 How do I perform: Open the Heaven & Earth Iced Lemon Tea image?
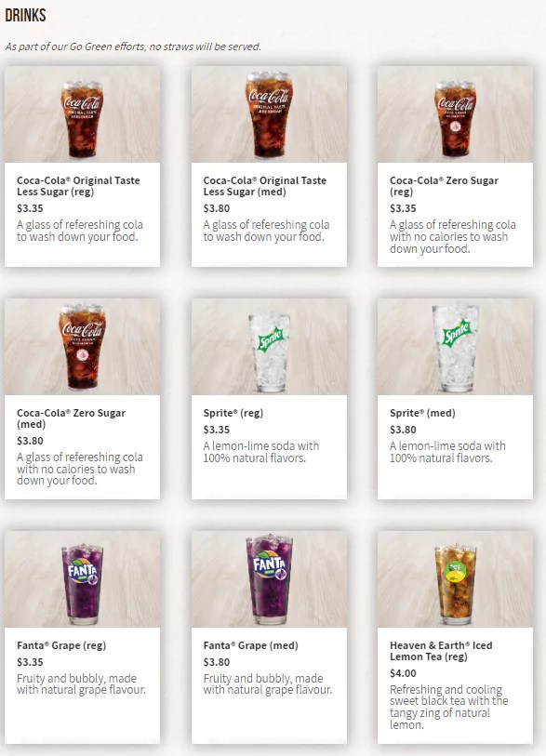pyautogui.click(x=455, y=579)
